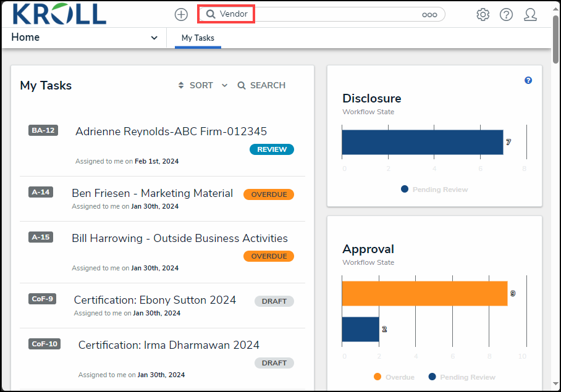Open Ben Friesen - Marketing Material task

152,193
